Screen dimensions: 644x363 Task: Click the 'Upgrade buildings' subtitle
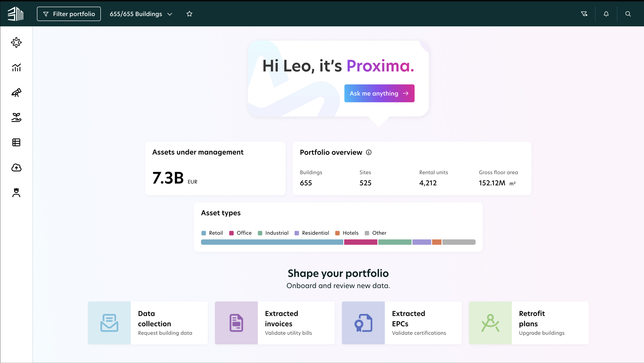[x=542, y=333]
